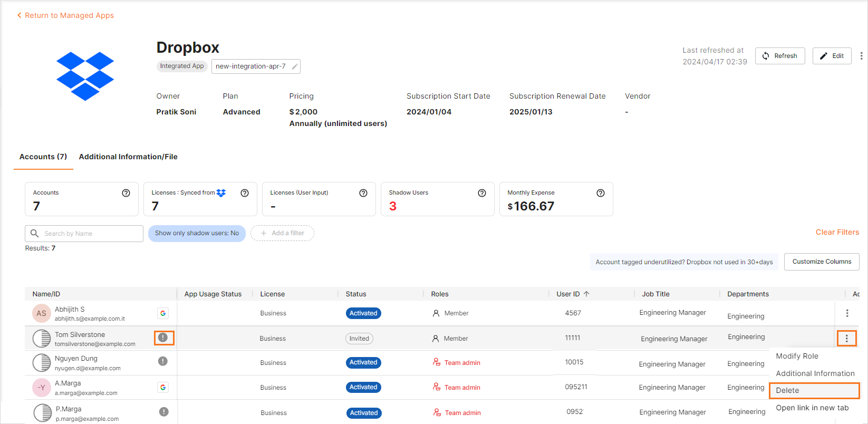Open Monthly Expense help icon
The height and width of the screenshot is (424, 868).
601,193
